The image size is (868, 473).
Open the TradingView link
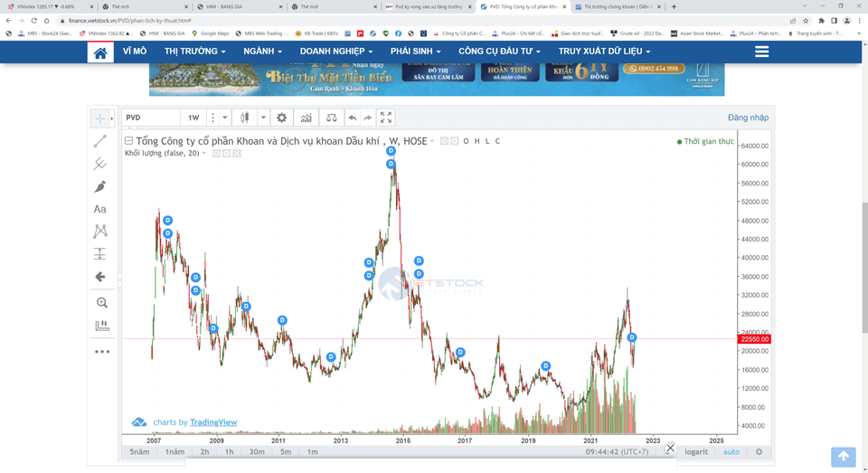pos(213,422)
